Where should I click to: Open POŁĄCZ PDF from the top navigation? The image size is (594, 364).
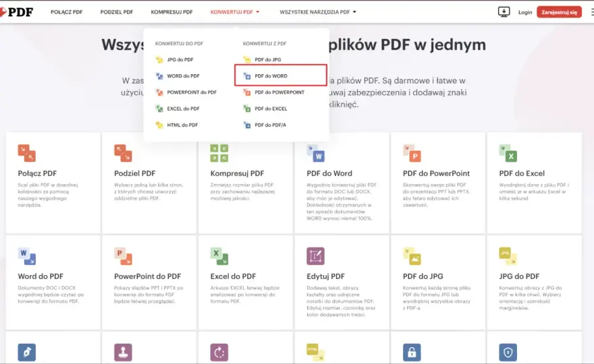pos(67,12)
